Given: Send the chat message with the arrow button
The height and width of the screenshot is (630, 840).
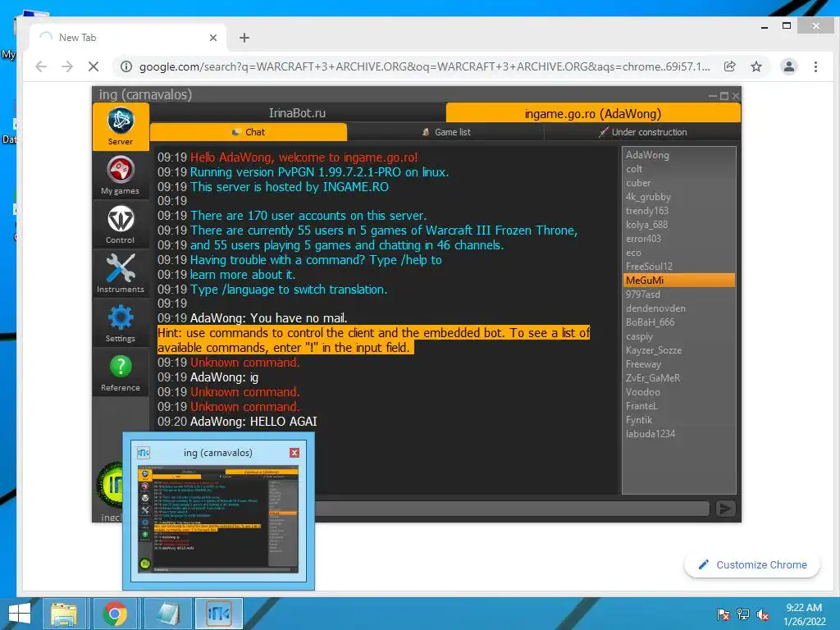Looking at the screenshot, I should click(x=725, y=509).
